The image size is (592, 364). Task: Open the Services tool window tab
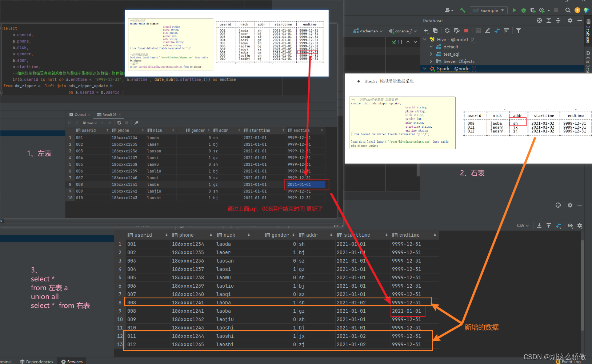[x=72, y=361]
